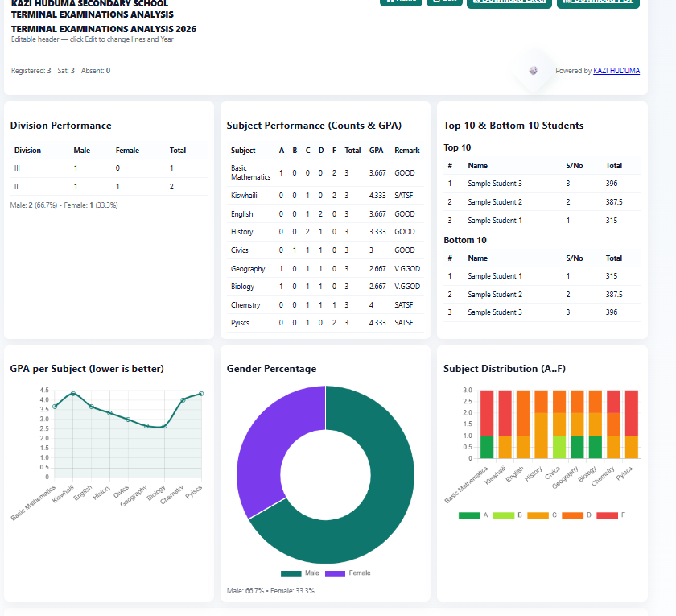Screen dimensions: 676x616
Task: Toggle the Male legend in Gender Percentage
Action: click(x=300, y=573)
